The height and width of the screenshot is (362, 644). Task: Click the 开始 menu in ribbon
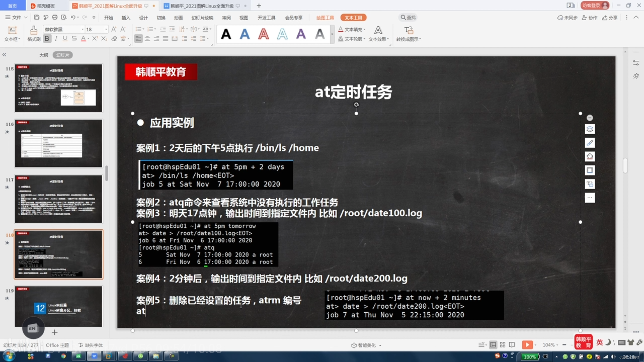[108, 18]
